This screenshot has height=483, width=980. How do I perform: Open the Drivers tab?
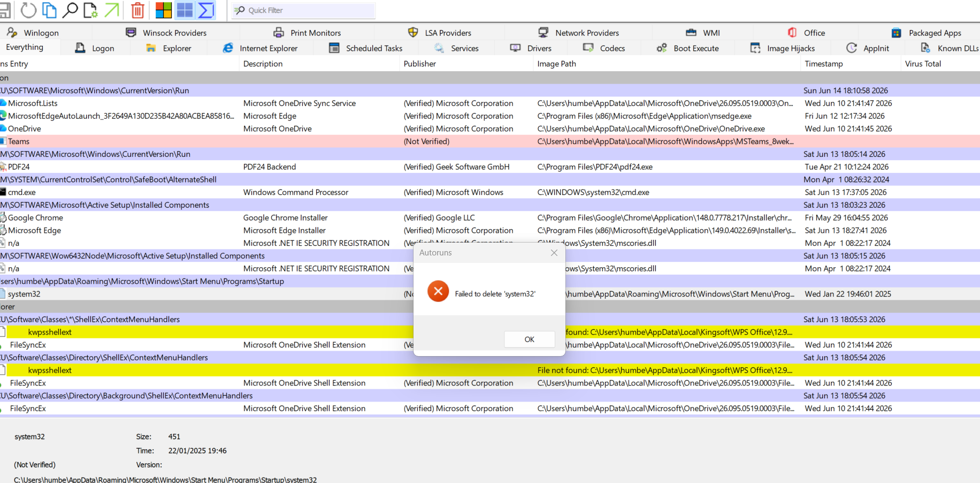point(531,48)
